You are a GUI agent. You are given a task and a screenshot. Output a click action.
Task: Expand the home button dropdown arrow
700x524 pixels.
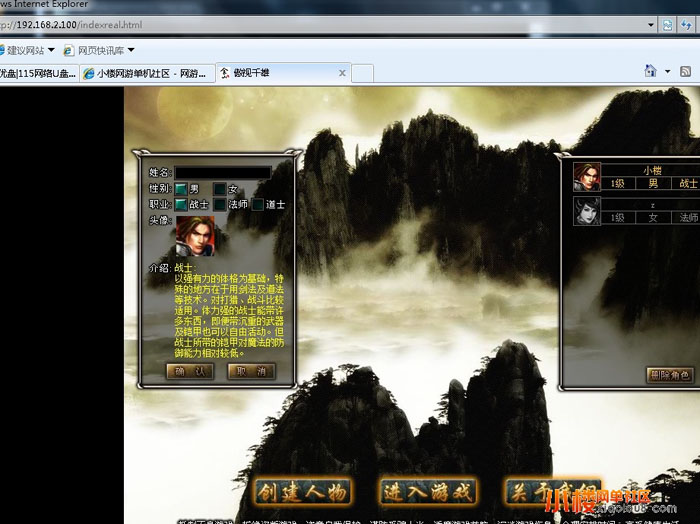tap(667, 72)
